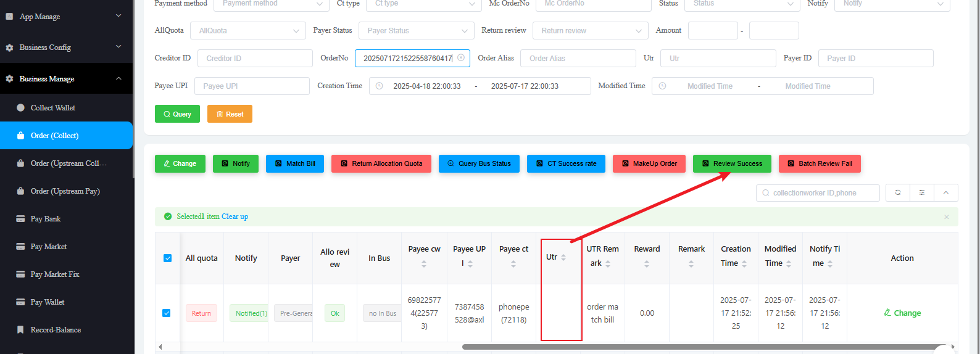Go to Pay Bank menu item

(x=46, y=219)
